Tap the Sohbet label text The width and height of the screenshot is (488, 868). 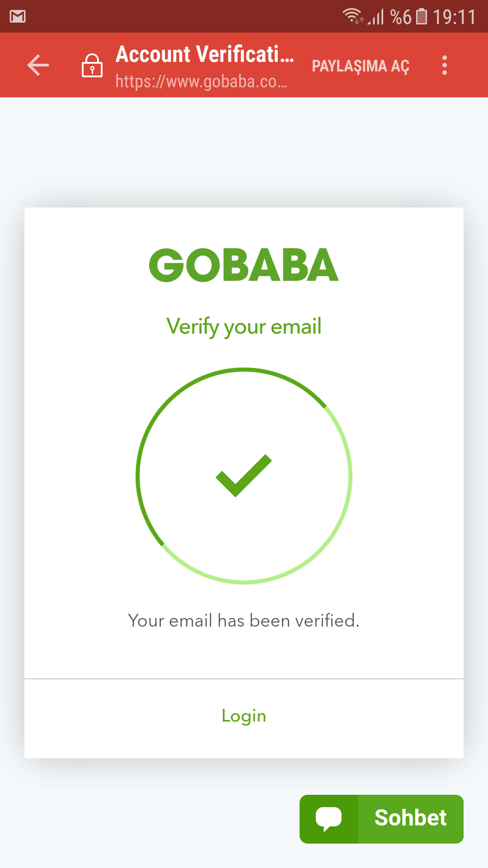410,818
